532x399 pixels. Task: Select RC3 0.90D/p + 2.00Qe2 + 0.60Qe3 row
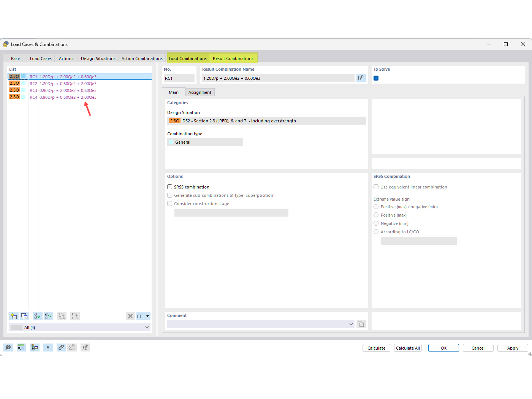[80, 90]
